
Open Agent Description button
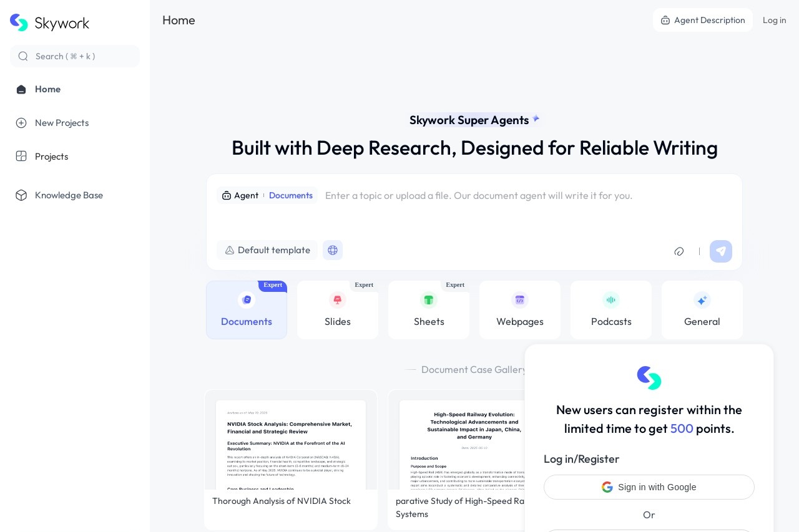click(x=703, y=20)
